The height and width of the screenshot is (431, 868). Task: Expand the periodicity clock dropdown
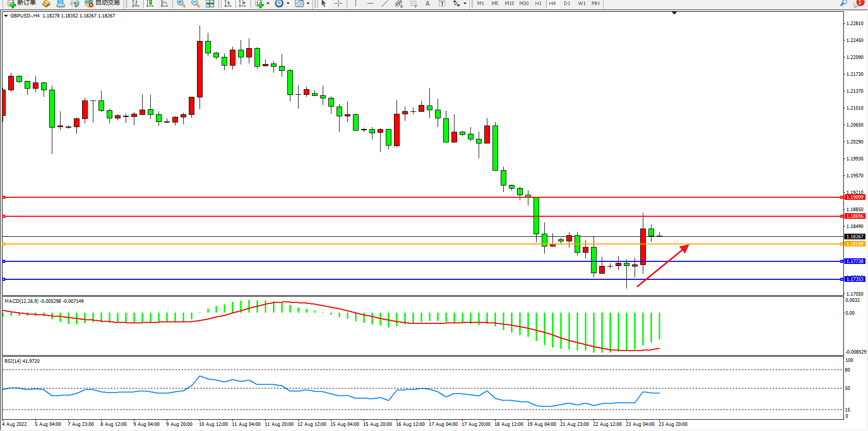288,4
